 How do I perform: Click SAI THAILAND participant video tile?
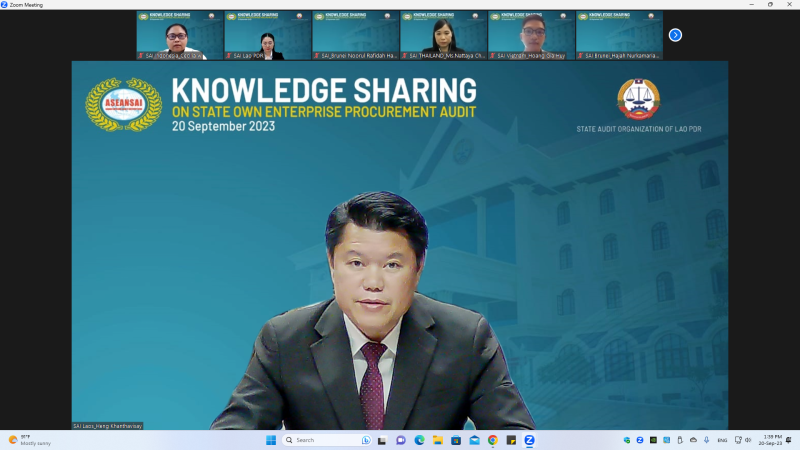444,35
